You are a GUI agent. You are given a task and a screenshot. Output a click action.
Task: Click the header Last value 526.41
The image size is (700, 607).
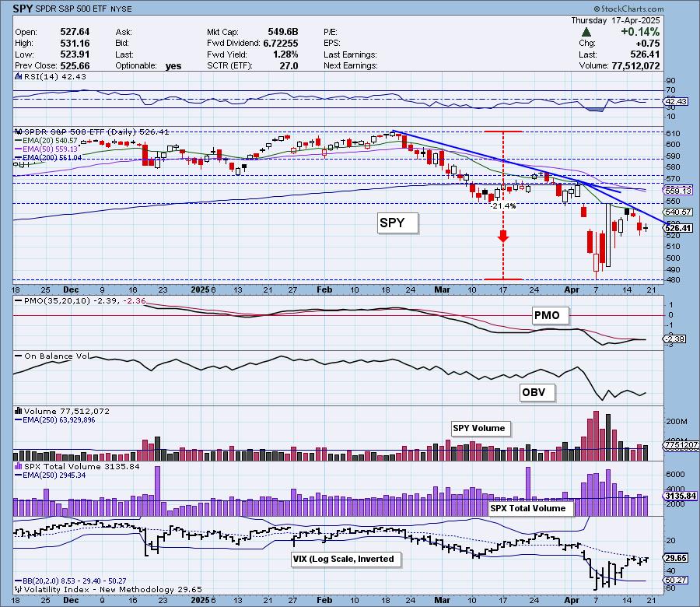tap(645, 54)
